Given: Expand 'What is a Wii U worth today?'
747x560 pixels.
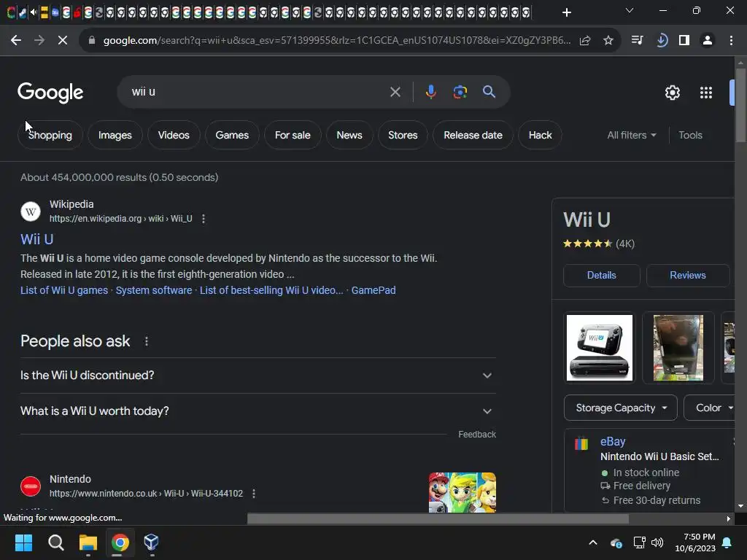Looking at the screenshot, I should pos(258,411).
